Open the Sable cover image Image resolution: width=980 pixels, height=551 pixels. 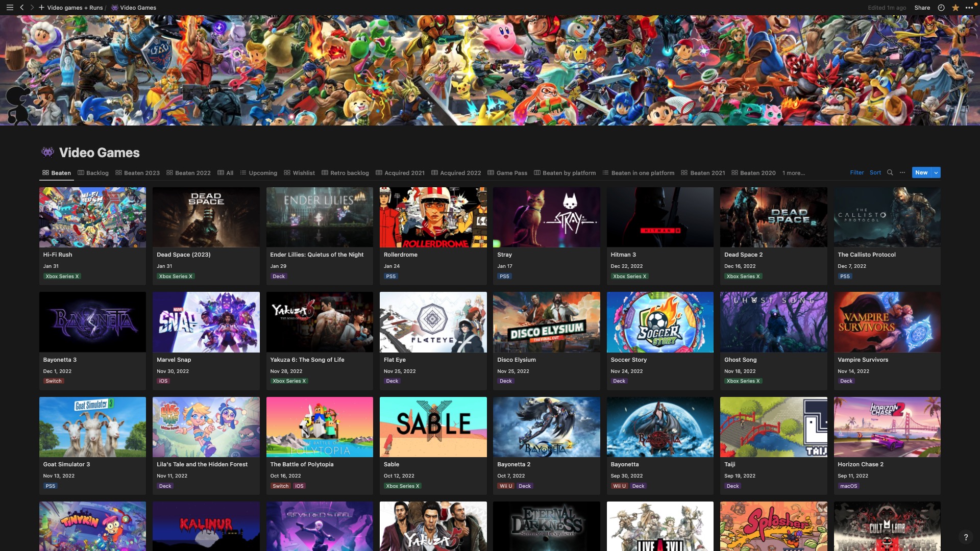point(433,427)
